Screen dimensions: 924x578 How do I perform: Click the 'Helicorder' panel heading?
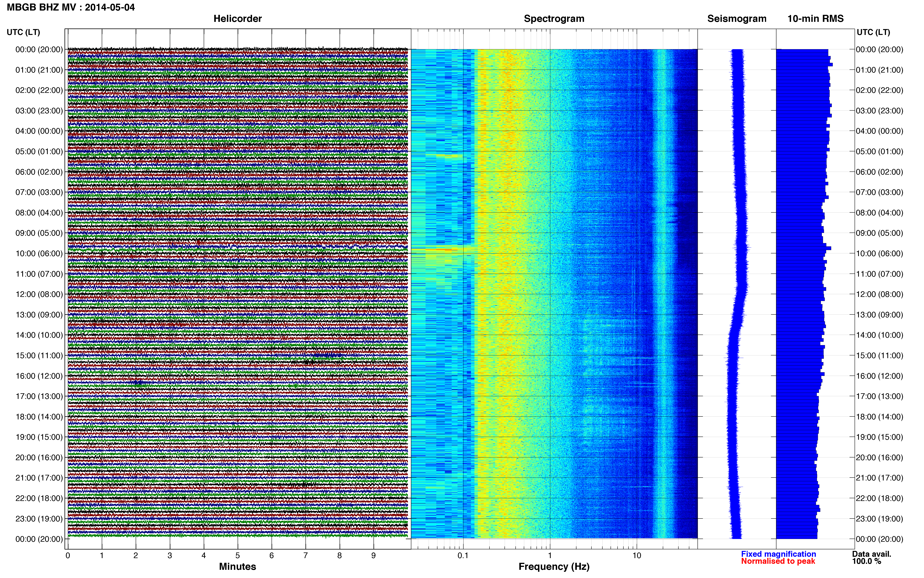238,19
